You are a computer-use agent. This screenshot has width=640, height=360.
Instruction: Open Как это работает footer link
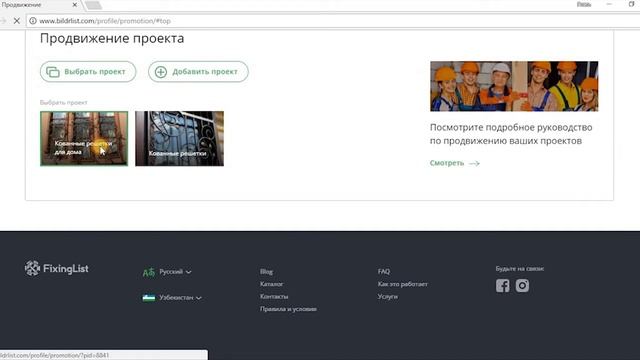coord(402,284)
